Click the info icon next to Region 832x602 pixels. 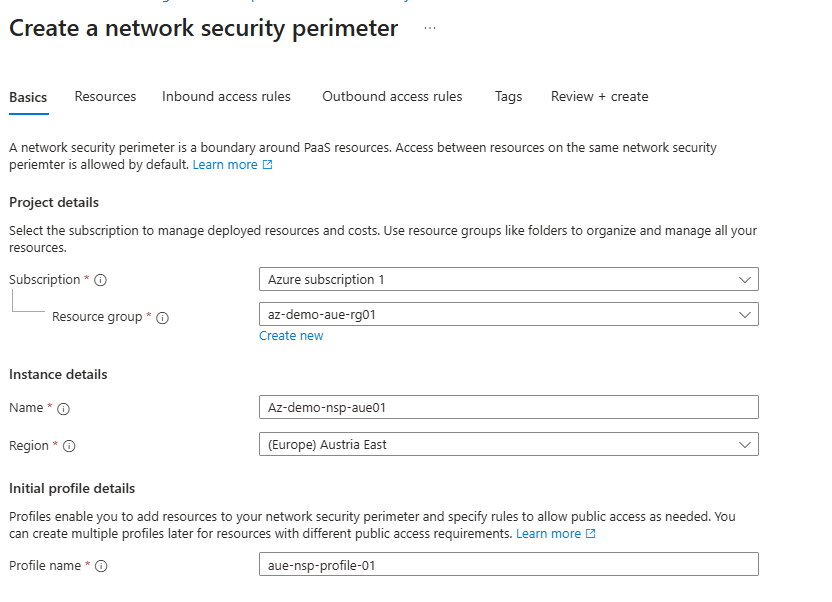[69, 447]
